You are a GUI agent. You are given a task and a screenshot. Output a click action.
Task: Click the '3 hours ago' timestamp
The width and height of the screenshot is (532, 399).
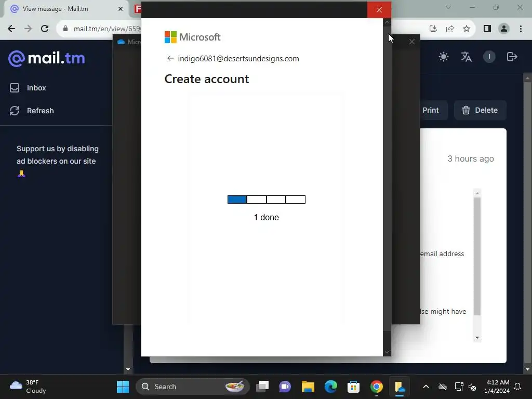(471, 158)
